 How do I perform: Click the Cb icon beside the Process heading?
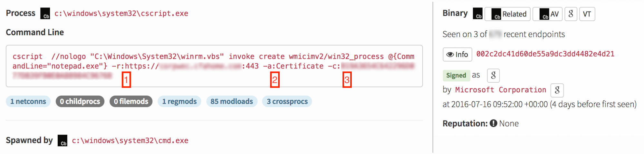point(45,14)
